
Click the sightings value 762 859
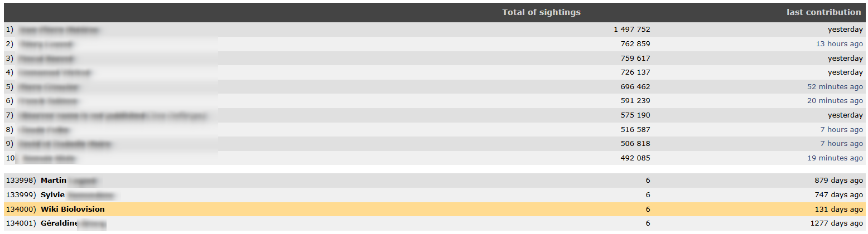pos(635,44)
